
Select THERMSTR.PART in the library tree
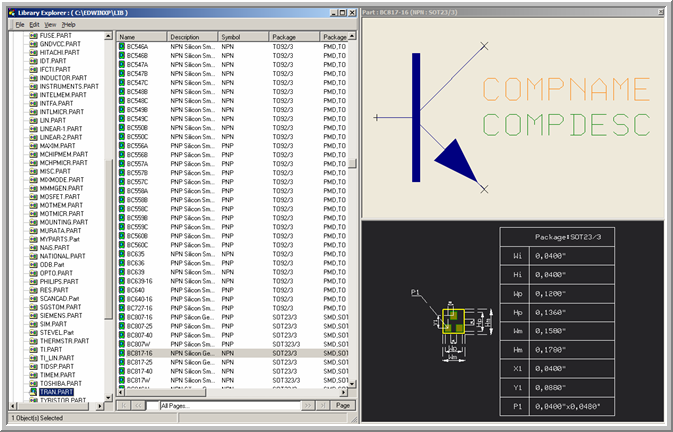pyautogui.click(x=64, y=341)
